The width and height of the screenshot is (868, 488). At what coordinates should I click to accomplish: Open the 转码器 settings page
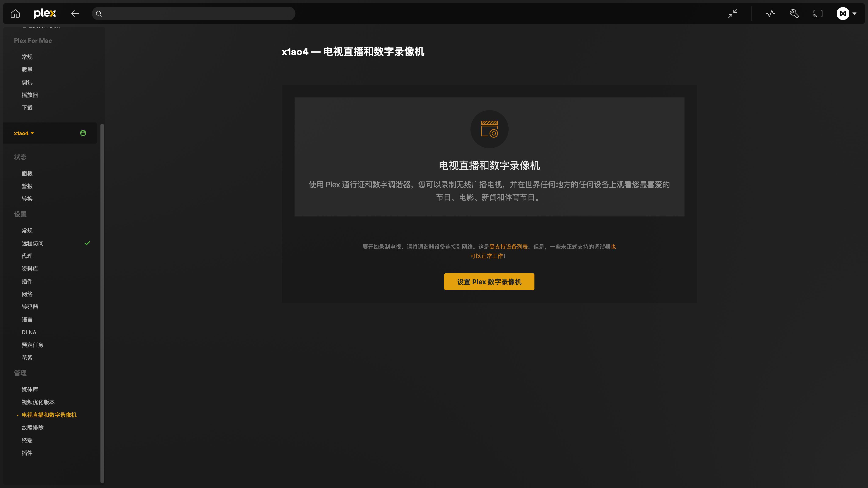30,307
